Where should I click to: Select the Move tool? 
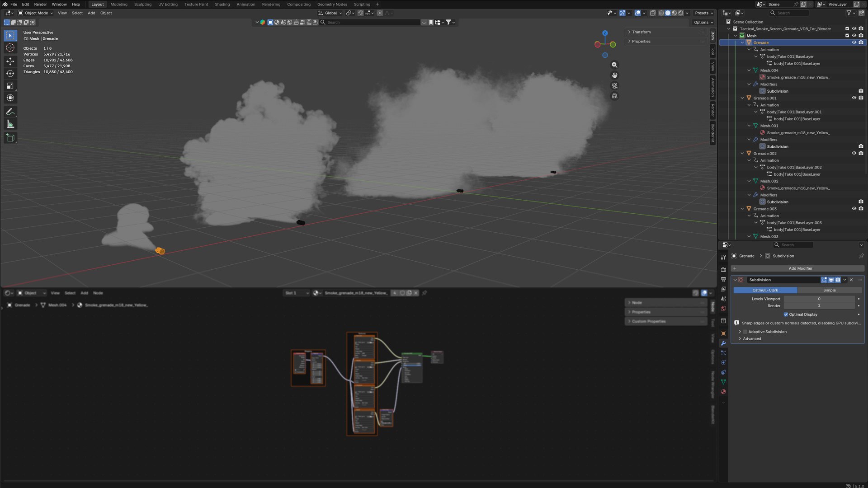[x=10, y=61]
